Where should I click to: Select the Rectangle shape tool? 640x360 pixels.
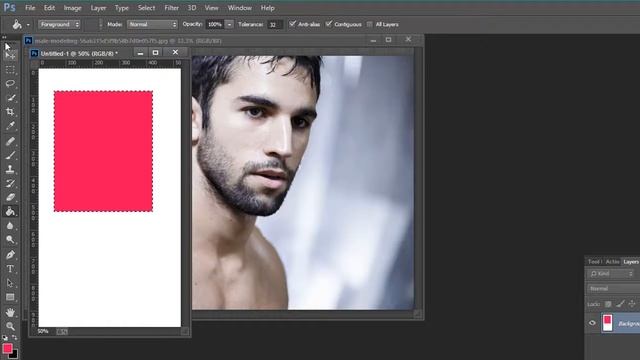pyautogui.click(x=10, y=297)
